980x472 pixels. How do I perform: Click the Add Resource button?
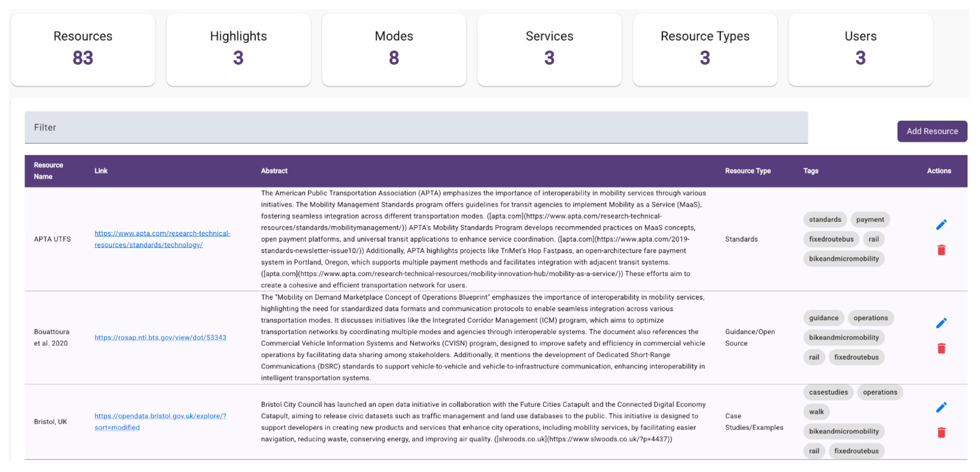pos(932,131)
